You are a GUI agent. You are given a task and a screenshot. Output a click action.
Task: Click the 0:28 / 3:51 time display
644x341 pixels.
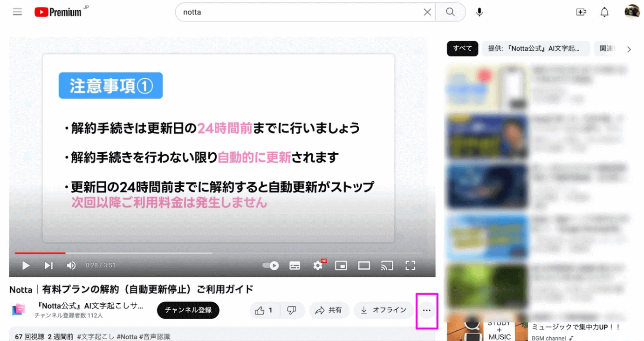[x=100, y=266]
